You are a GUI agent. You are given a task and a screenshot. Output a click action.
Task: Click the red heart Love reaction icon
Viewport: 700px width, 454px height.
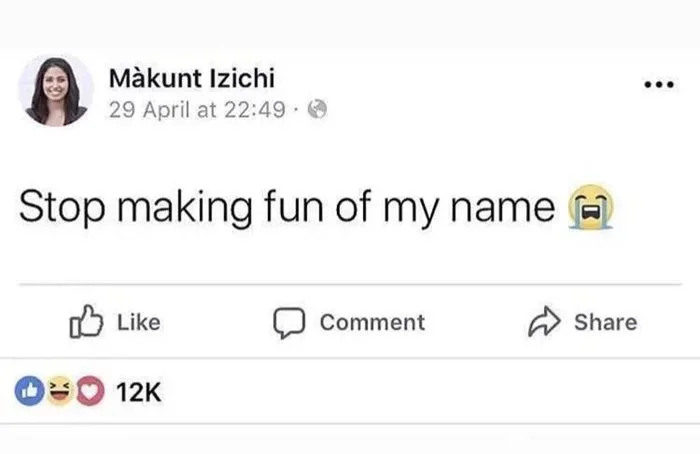point(89,392)
